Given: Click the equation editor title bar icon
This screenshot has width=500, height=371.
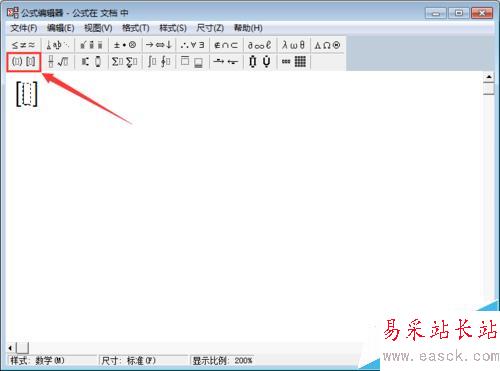Looking at the screenshot, I should point(13,13).
